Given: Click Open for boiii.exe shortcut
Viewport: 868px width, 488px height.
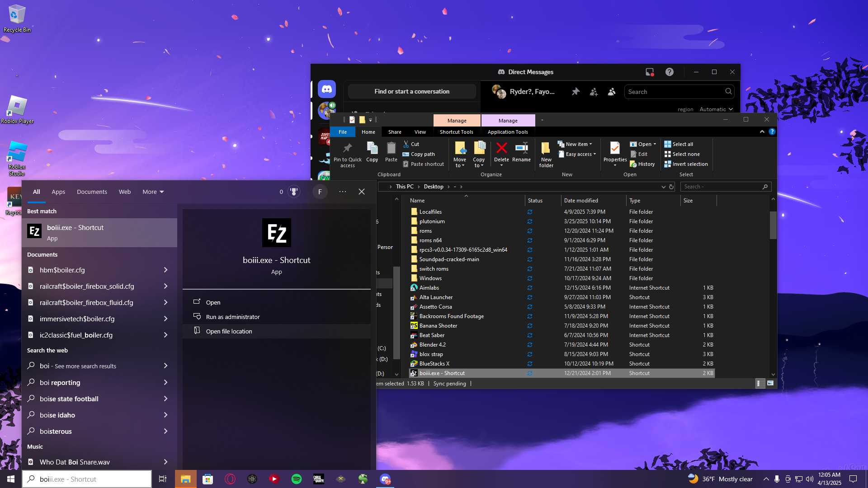Looking at the screenshot, I should click(x=277, y=302).
